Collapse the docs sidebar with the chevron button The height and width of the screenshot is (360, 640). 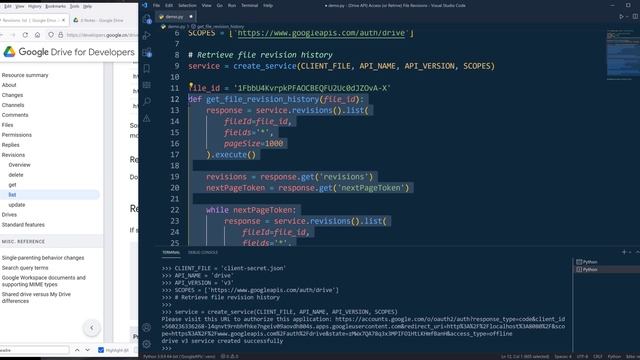[91, 328]
